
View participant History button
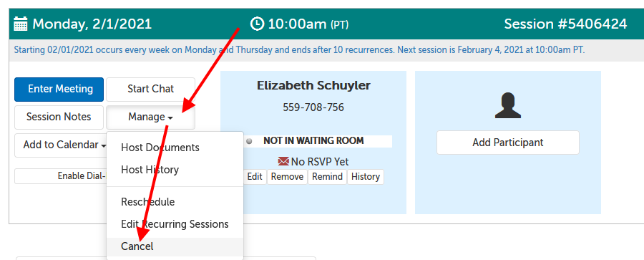[366, 177]
